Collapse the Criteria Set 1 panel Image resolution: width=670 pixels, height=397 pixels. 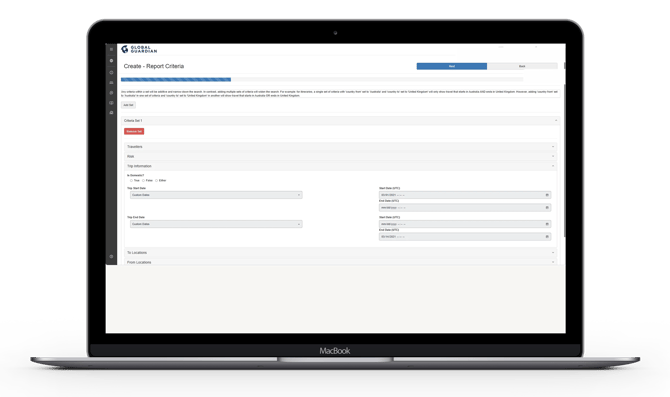click(x=341, y=121)
